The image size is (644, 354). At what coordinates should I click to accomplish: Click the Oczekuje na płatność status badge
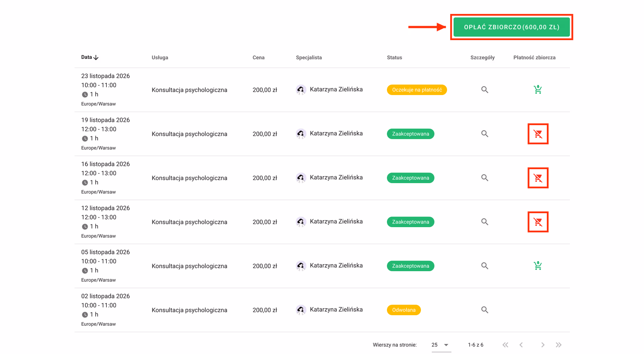tap(417, 90)
